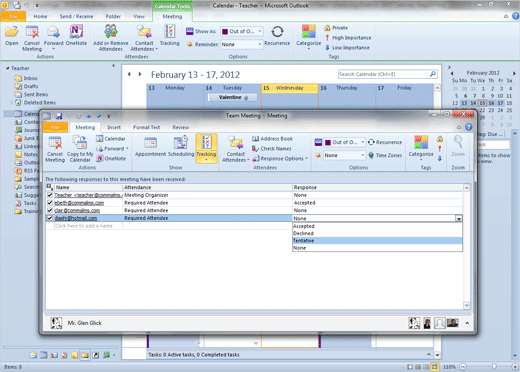Toggle checkbox for hotmail.com attendee row
The width and height of the screenshot is (520, 372).
point(50,218)
